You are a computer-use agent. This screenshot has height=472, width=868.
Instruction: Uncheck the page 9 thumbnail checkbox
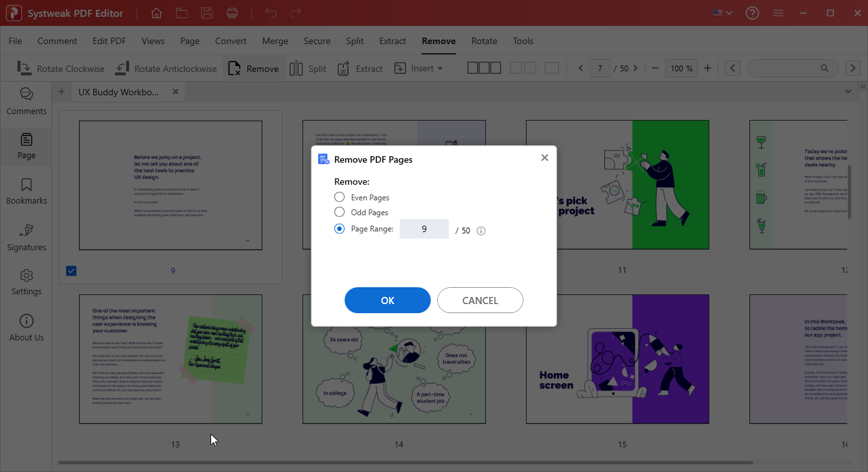click(x=71, y=270)
